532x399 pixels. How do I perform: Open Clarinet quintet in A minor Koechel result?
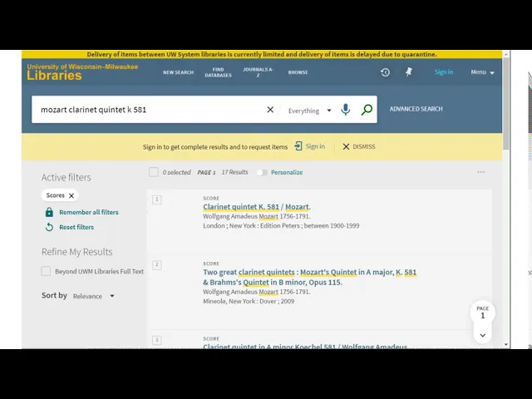click(x=305, y=346)
